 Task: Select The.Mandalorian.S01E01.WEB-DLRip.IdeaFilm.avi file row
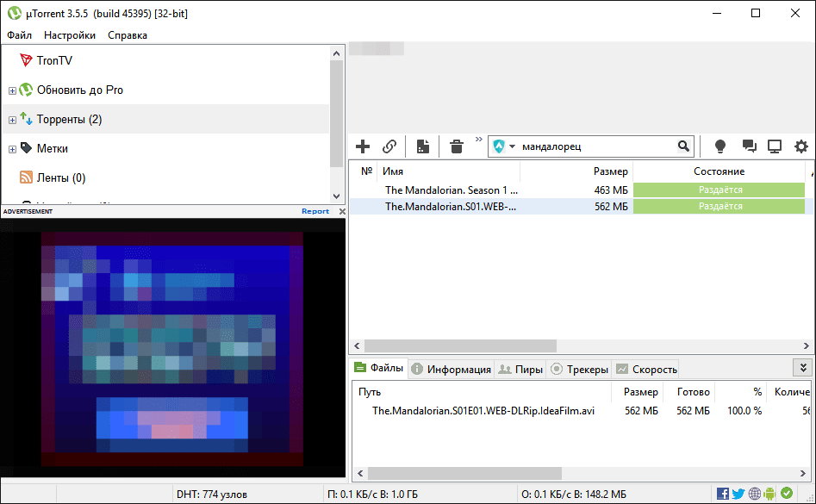click(582, 411)
